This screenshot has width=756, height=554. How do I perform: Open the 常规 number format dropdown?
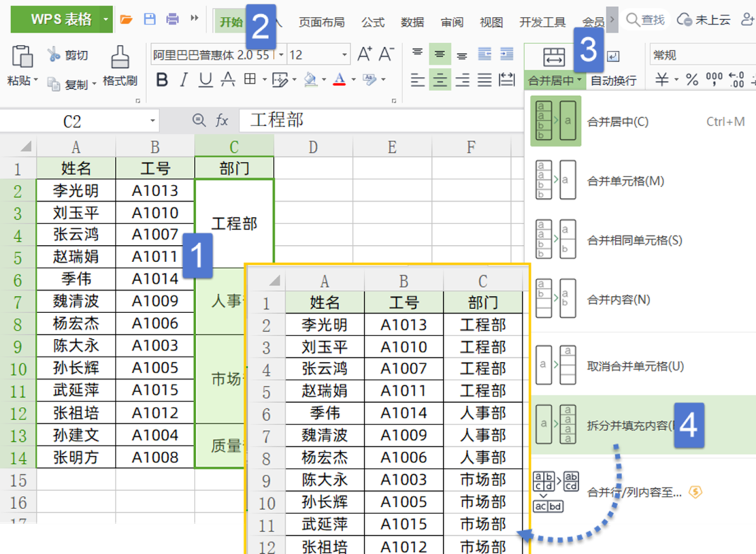703,55
